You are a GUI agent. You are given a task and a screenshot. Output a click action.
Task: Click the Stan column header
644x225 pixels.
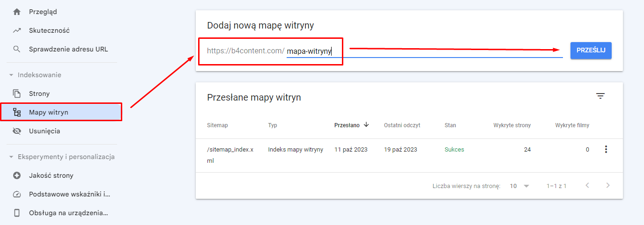pyautogui.click(x=450, y=125)
